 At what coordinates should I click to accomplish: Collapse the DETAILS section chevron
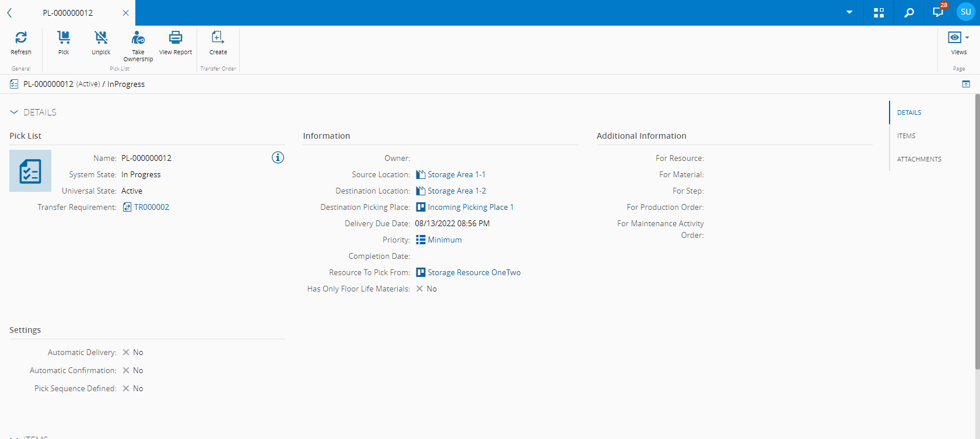click(14, 112)
